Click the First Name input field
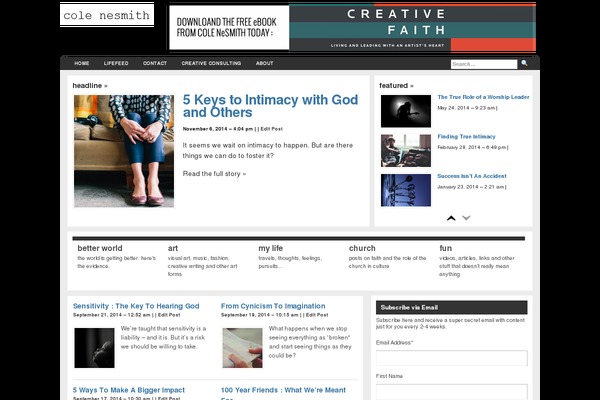 [x=452, y=392]
